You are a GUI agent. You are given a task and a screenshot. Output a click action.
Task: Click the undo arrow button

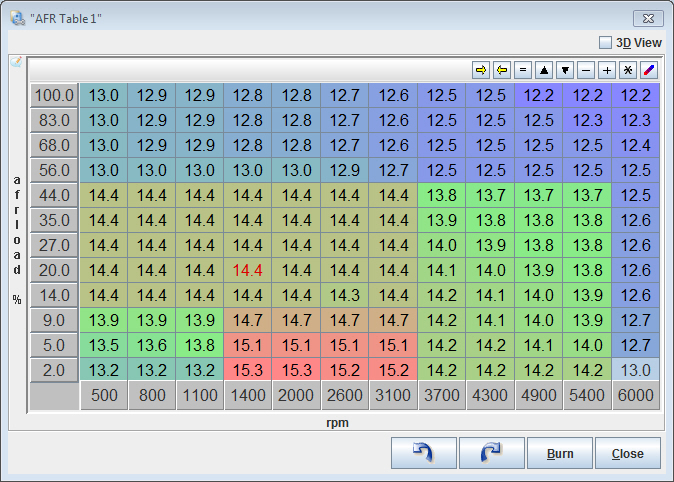tap(424, 454)
